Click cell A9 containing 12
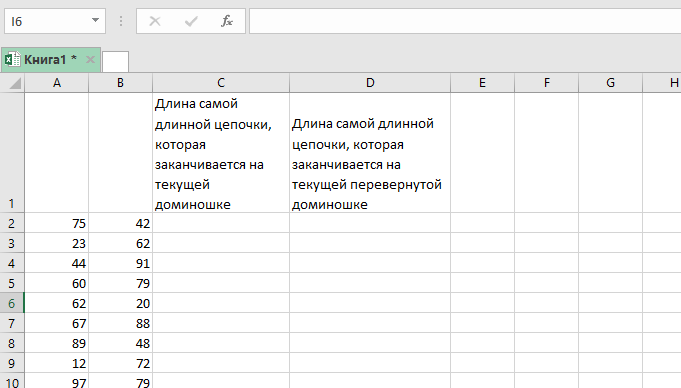The image size is (681, 388). pos(56,363)
